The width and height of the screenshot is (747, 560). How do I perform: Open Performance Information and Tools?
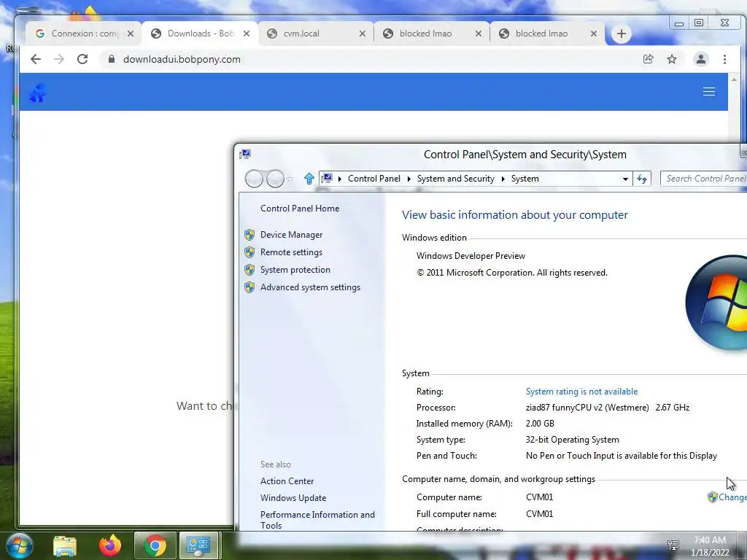[317, 520]
